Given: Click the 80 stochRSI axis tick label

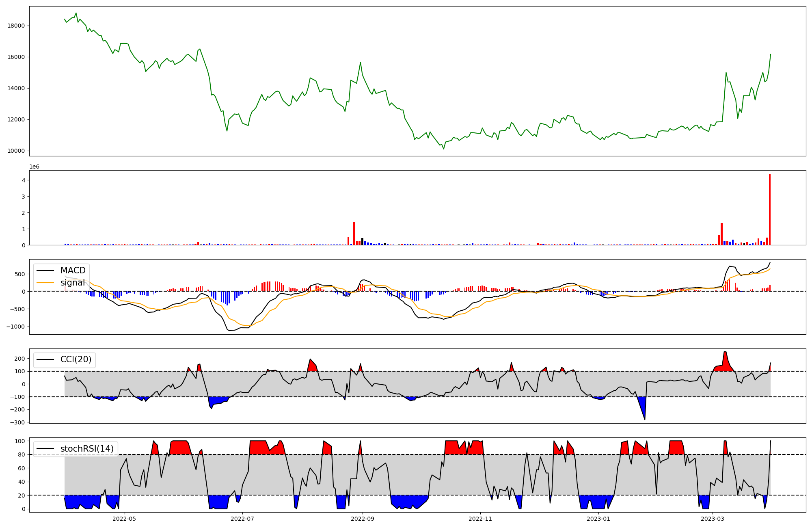Looking at the screenshot, I should (x=21, y=454).
